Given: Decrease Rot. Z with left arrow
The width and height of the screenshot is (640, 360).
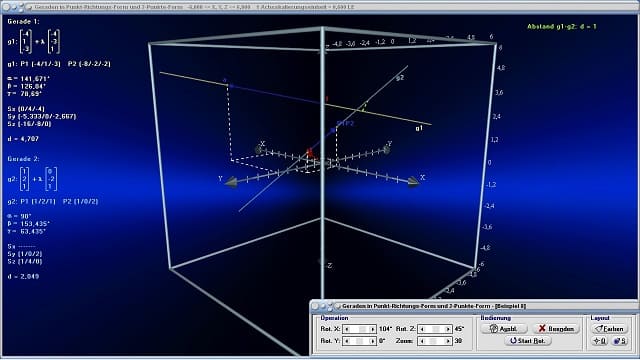Looking at the screenshot, I should (x=422, y=329).
